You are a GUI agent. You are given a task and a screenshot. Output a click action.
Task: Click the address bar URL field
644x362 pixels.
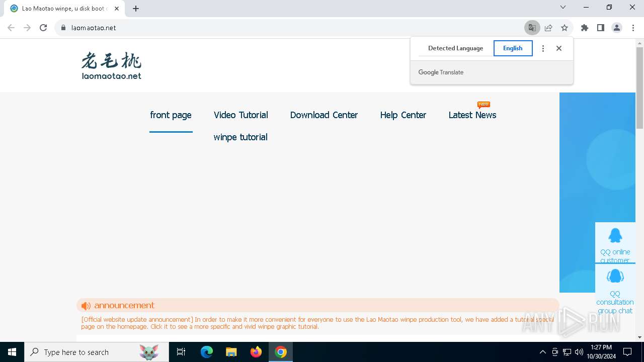click(x=289, y=28)
